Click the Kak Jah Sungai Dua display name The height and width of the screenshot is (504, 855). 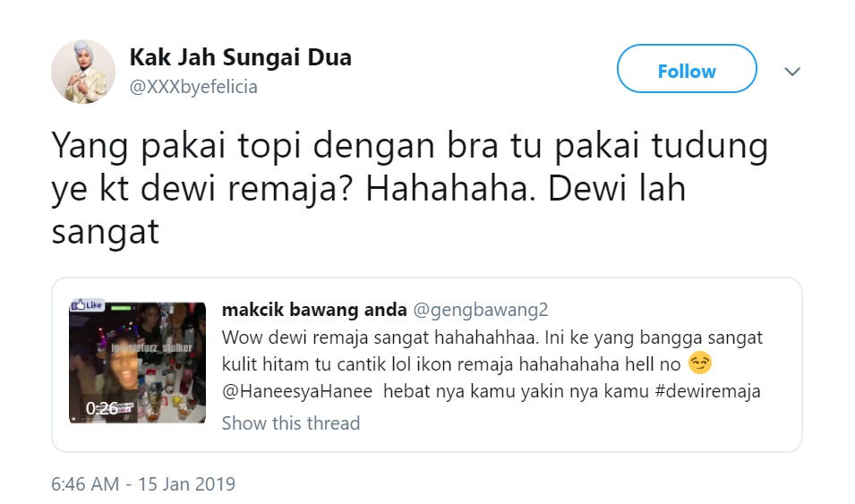(x=241, y=57)
